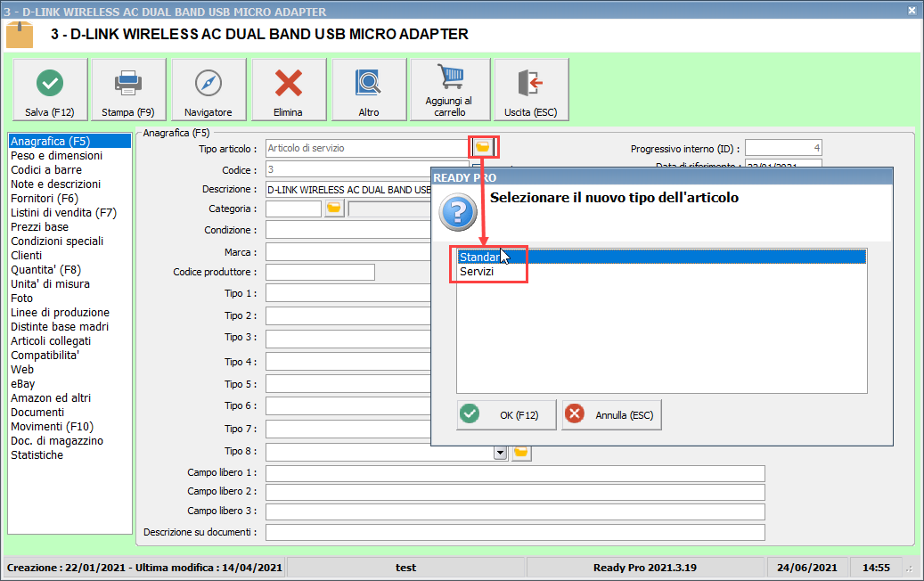Click the Tipo 8 combo field

point(387,452)
